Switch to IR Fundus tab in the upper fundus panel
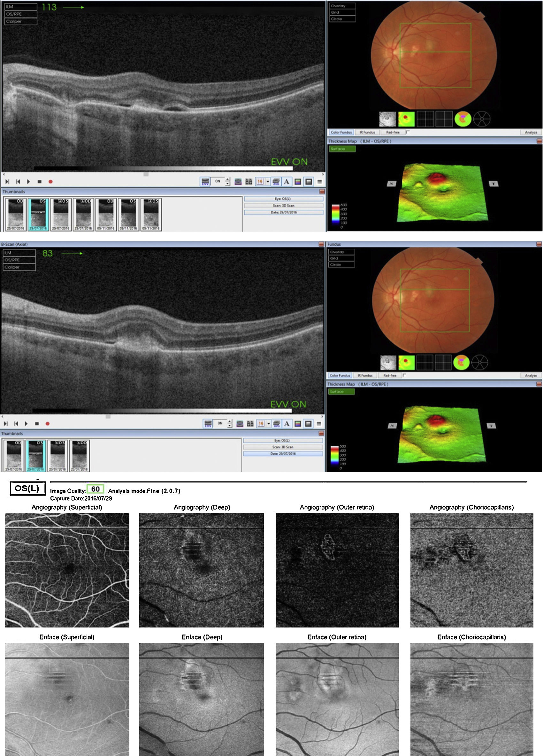This screenshot has height=756, width=543. coord(367,132)
